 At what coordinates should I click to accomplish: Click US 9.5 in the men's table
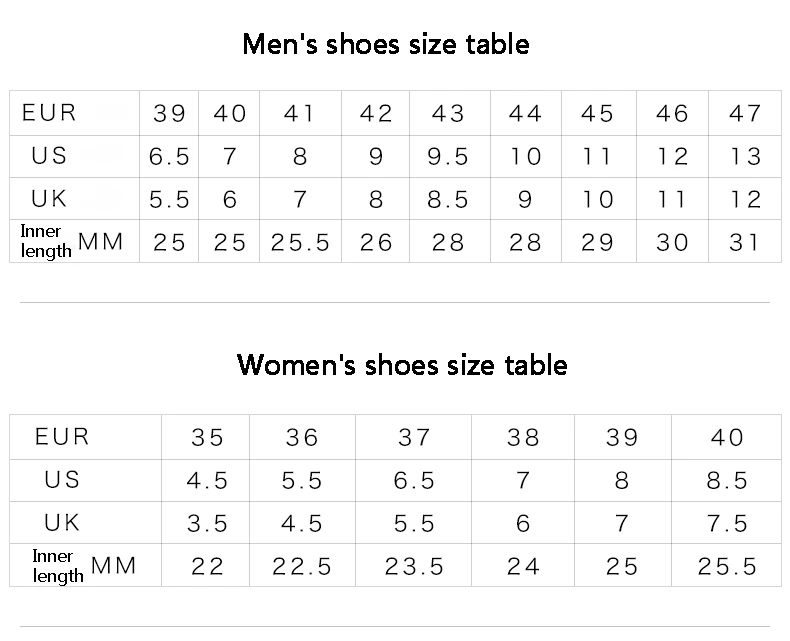pos(448,157)
